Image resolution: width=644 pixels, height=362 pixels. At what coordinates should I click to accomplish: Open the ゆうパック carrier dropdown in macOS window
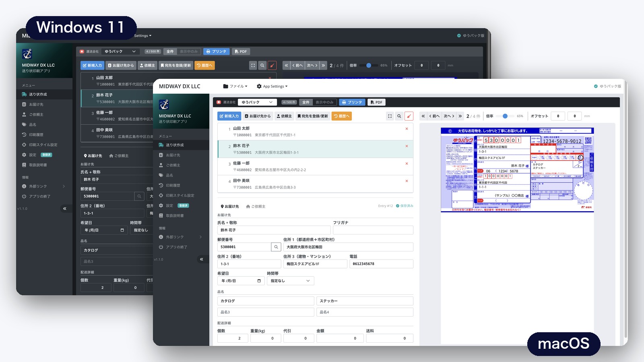257,102
